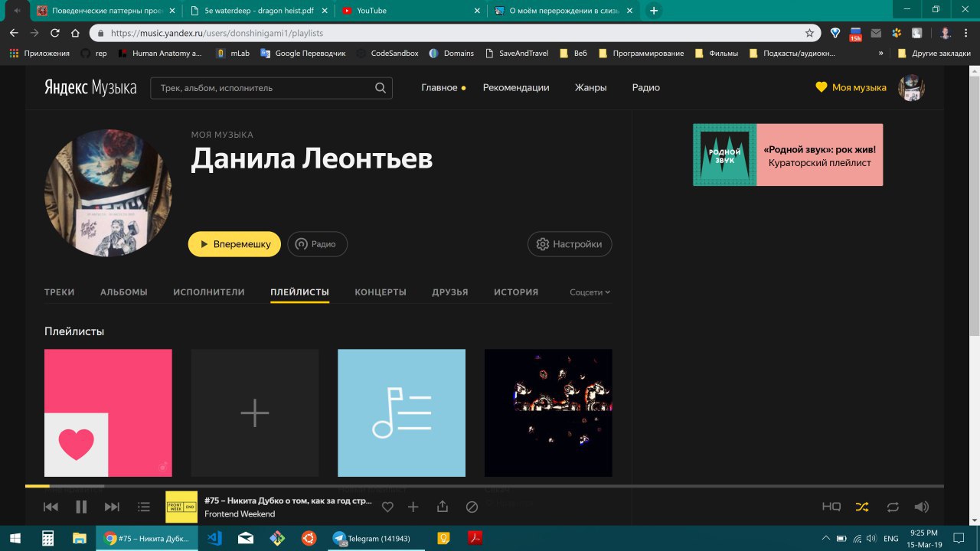Switch to Концерты tab

381,292
